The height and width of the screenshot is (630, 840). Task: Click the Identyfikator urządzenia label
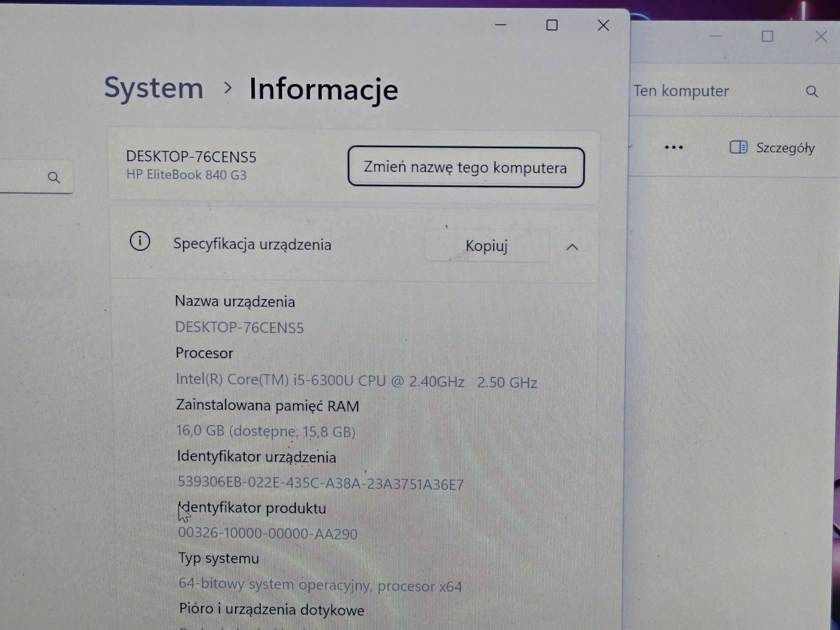[x=256, y=457]
